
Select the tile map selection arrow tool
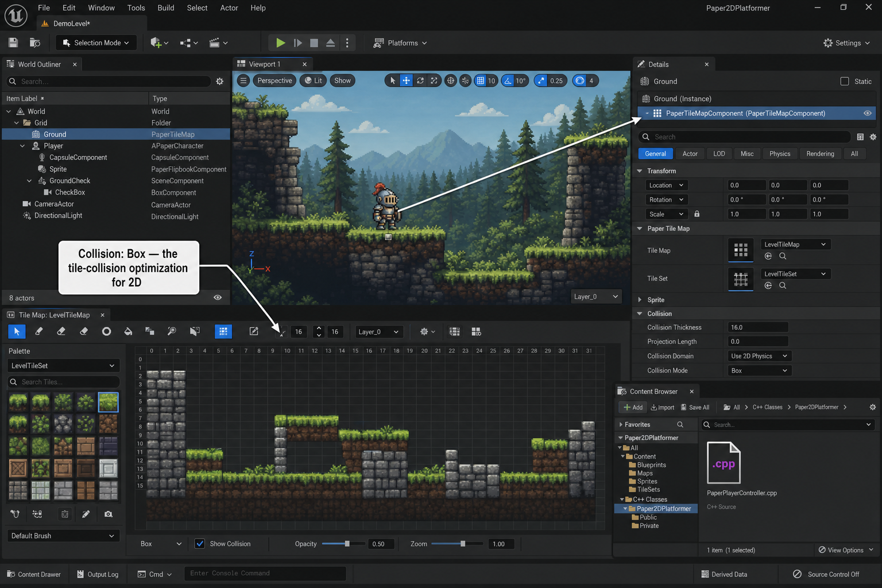pyautogui.click(x=17, y=331)
